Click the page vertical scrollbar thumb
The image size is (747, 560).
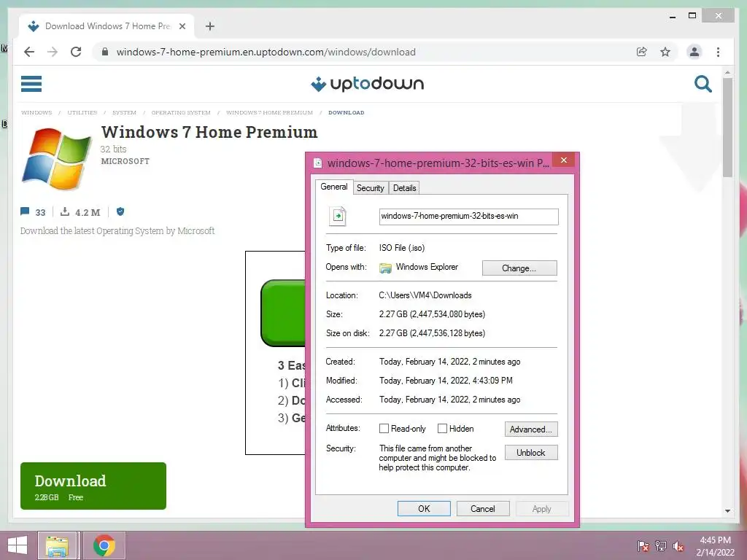tap(727, 128)
